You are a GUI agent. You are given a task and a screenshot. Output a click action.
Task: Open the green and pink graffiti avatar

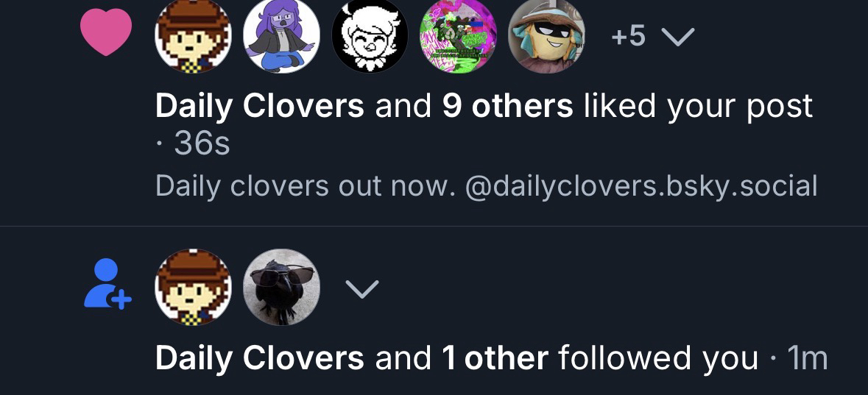(x=459, y=36)
